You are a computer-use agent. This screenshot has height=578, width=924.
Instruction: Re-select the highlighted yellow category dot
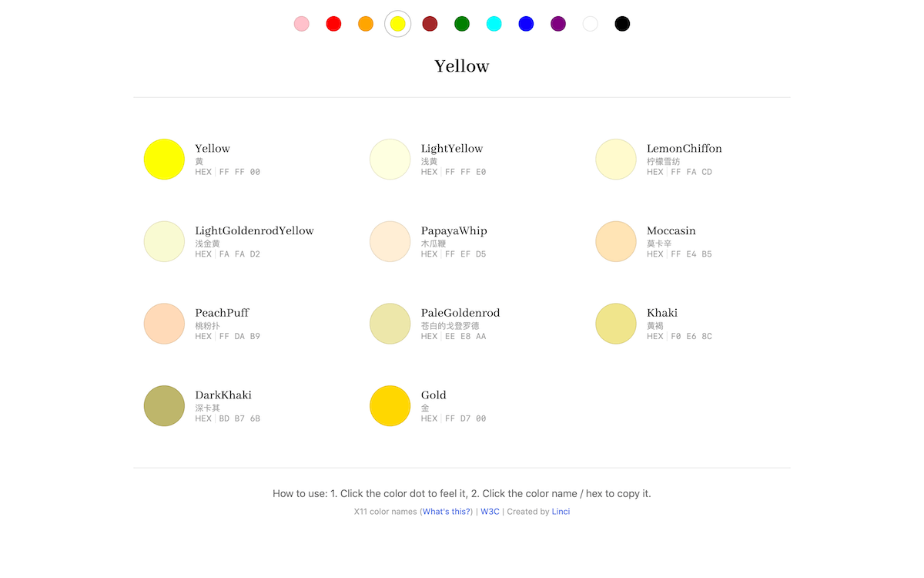click(x=397, y=23)
